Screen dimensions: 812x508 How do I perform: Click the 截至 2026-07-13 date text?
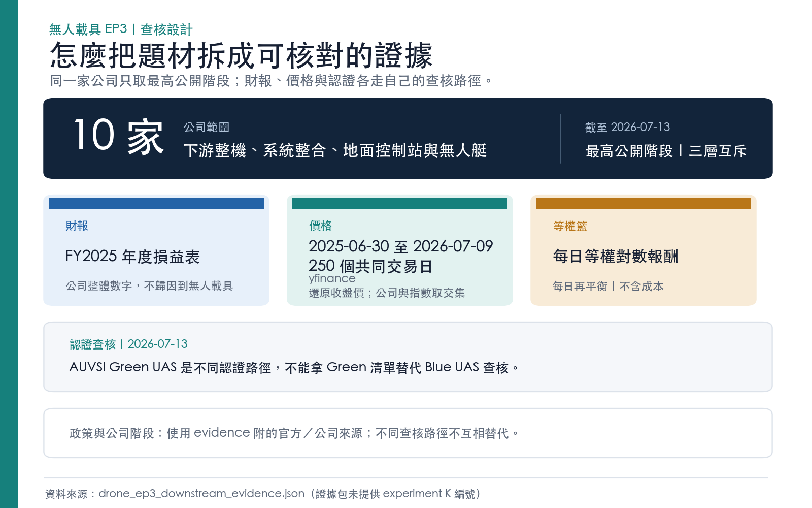[627, 127]
